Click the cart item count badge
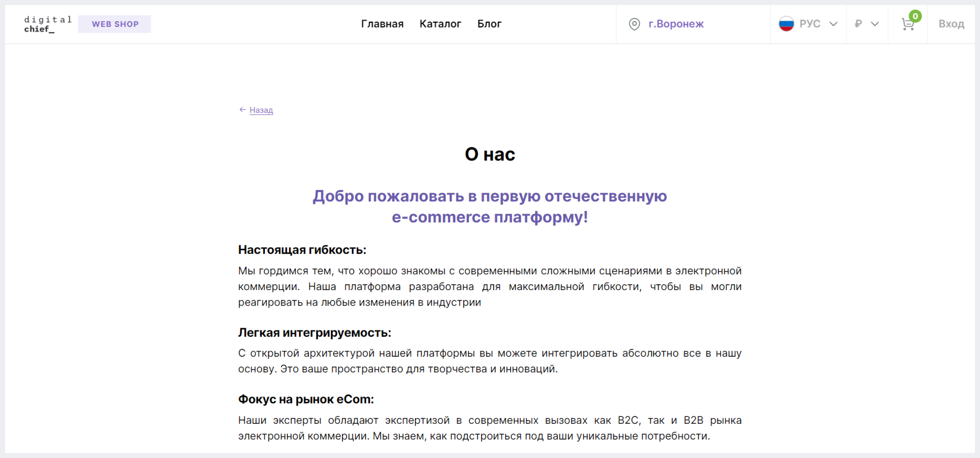This screenshot has width=980, height=458. click(x=915, y=16)
